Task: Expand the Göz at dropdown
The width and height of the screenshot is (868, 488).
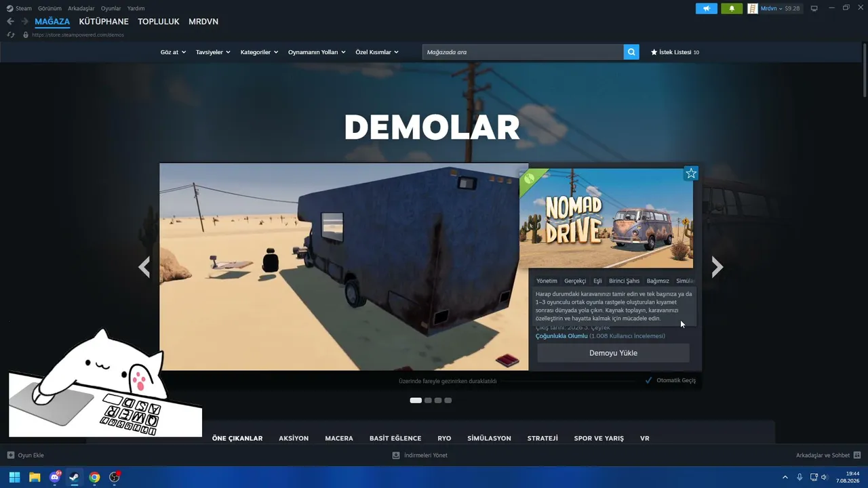Action: pos(173,52)
